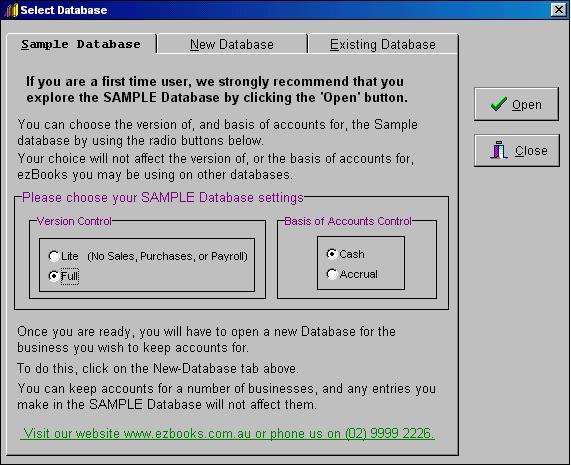Screen dimensions: 571x465
Task: Go to the Existing Database tab
Action: (383, 44)
